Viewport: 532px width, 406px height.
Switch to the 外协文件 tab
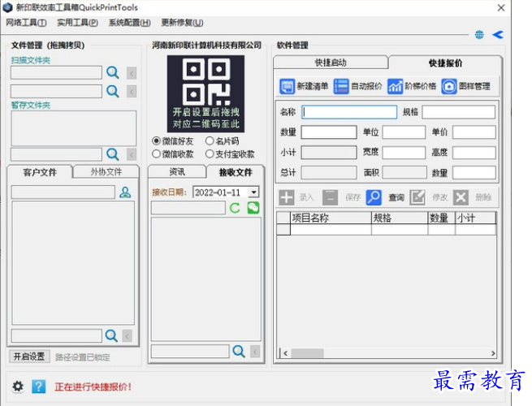(x=106, y=172)
